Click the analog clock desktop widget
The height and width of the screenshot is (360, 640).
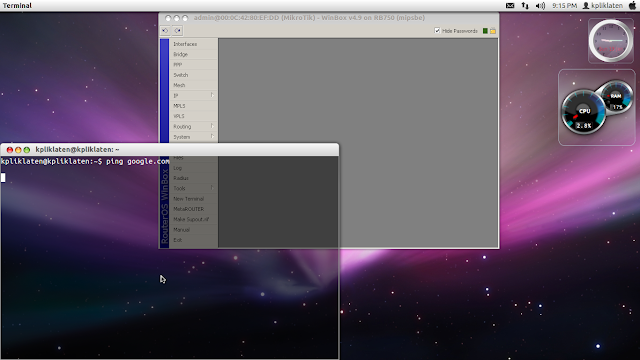(x=611, y=41)
